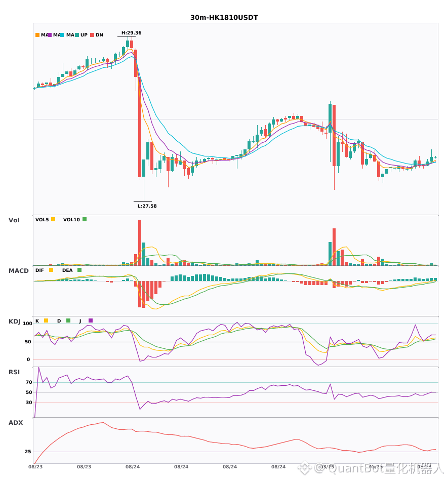
Task: Click the ADX 25 level label
Action: click(28, 452)
